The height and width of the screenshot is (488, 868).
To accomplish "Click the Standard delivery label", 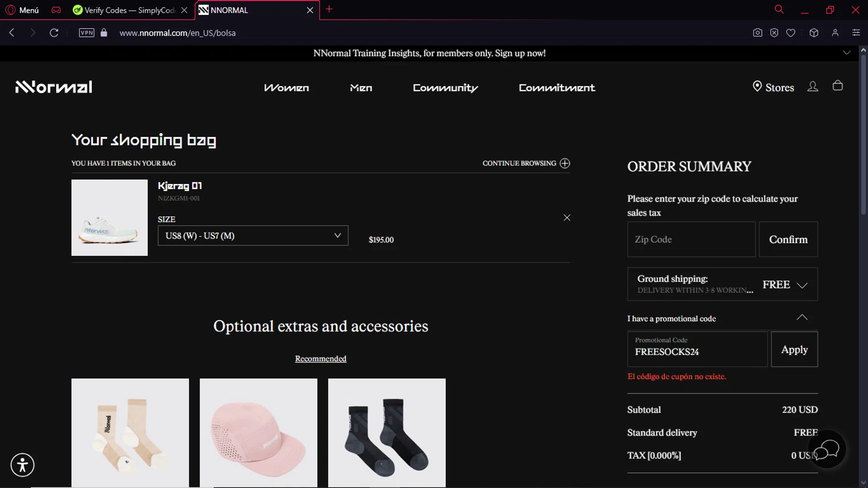I will pyautogui.click(x=662, y=433).
